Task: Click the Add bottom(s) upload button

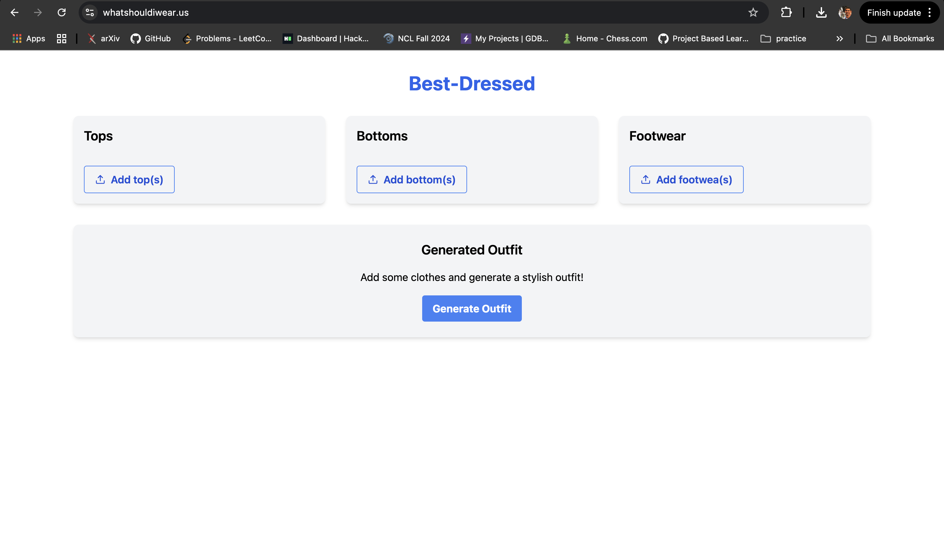Action: coord(412,179)
